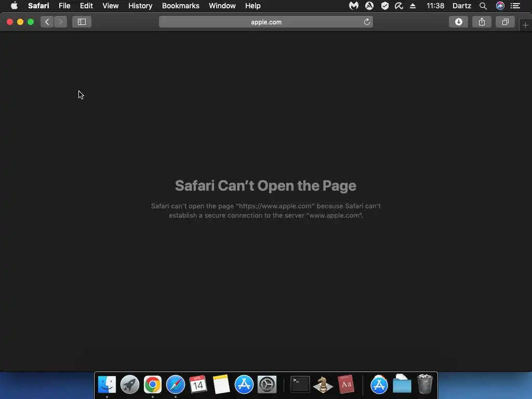Click the shield checkmark menu bar icon
The height and width of the screenshot is (399, 532).
[x=385, y=6]
